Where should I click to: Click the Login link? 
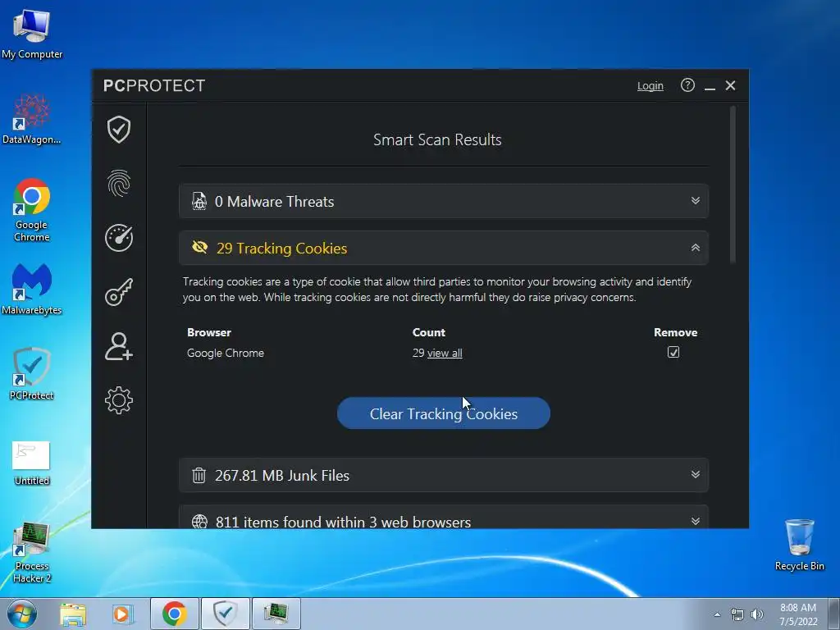pos(651,85)
